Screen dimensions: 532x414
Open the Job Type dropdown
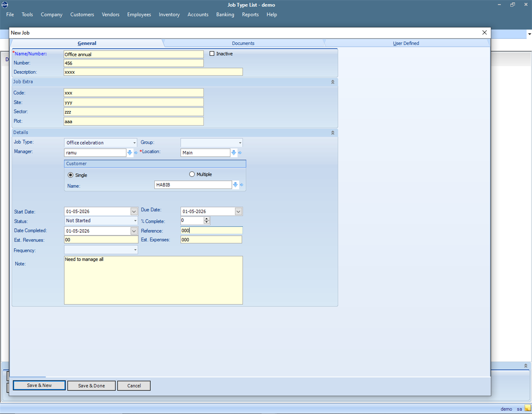point(134,143)
